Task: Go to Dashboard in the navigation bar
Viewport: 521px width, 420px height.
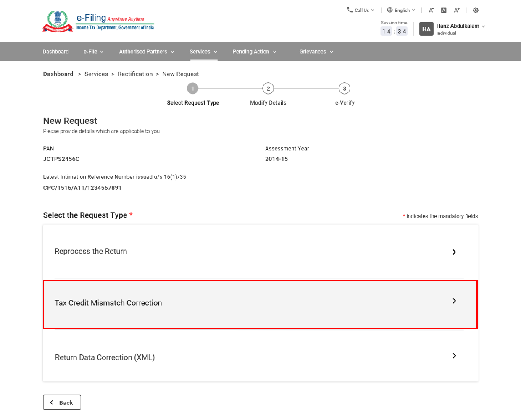Action: 55,52
